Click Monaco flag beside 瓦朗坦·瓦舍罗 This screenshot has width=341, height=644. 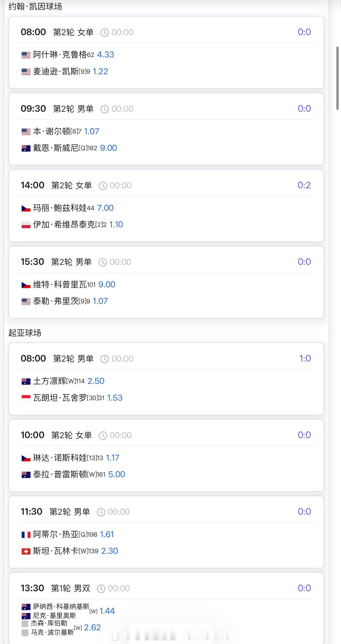tap(26, 398)
